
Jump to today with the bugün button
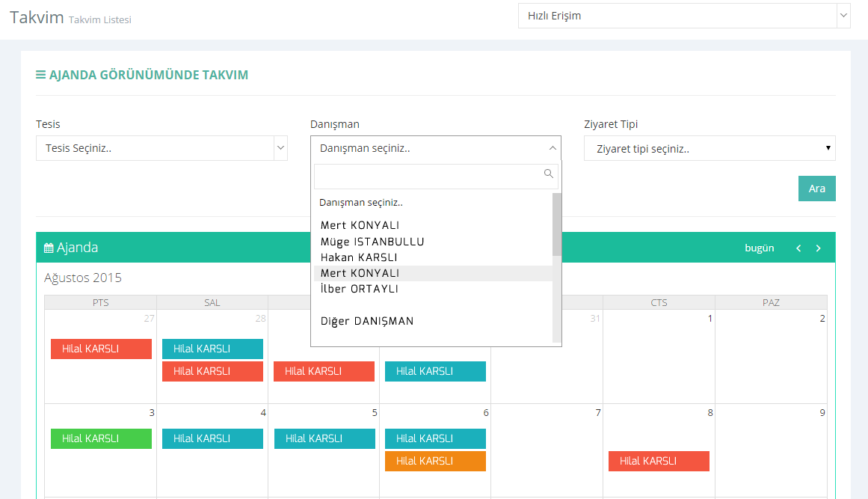[759, 248]
